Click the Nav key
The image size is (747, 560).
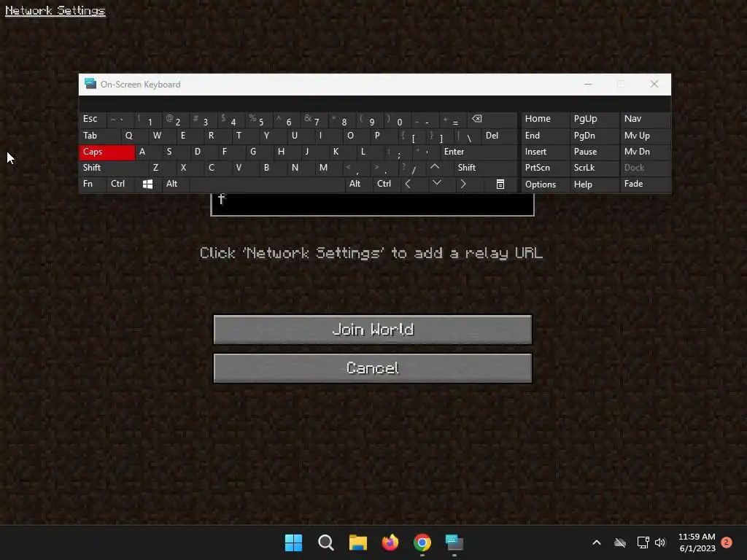point(645,119)
